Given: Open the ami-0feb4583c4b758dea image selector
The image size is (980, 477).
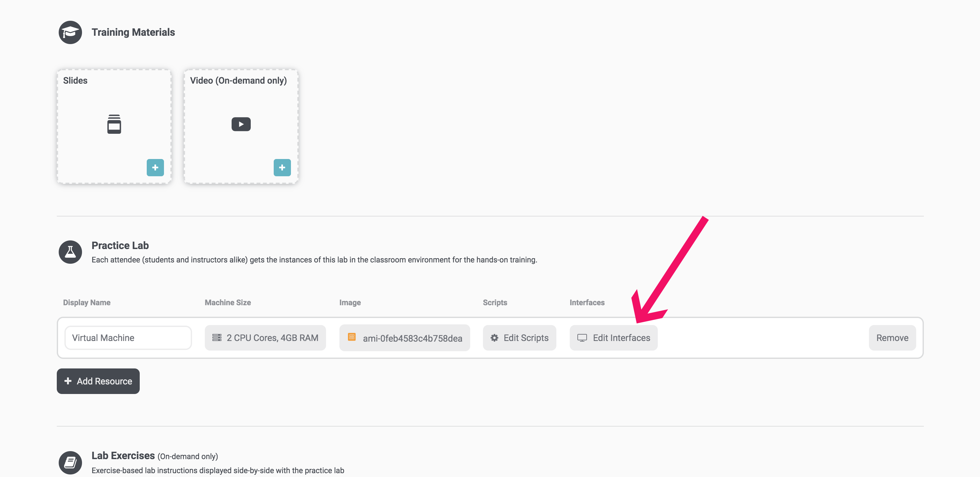Looking at the screenshot, I should [x=405, y=338].
